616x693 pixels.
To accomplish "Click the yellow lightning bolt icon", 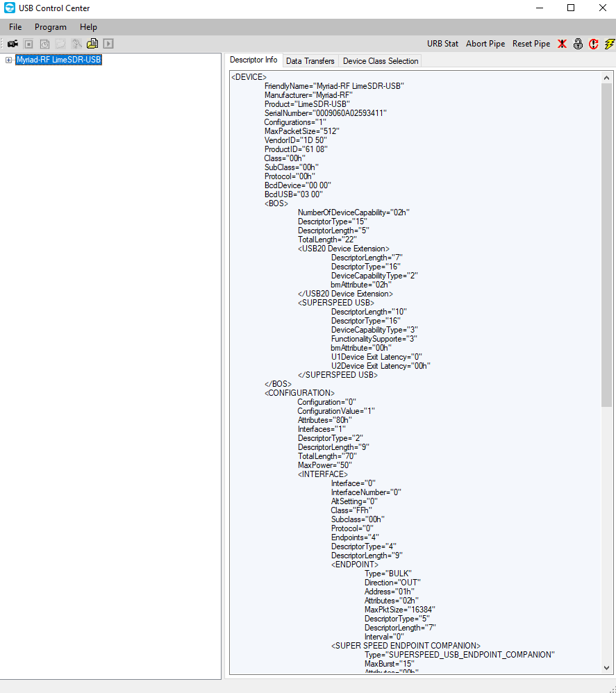I will click(609, 44).
